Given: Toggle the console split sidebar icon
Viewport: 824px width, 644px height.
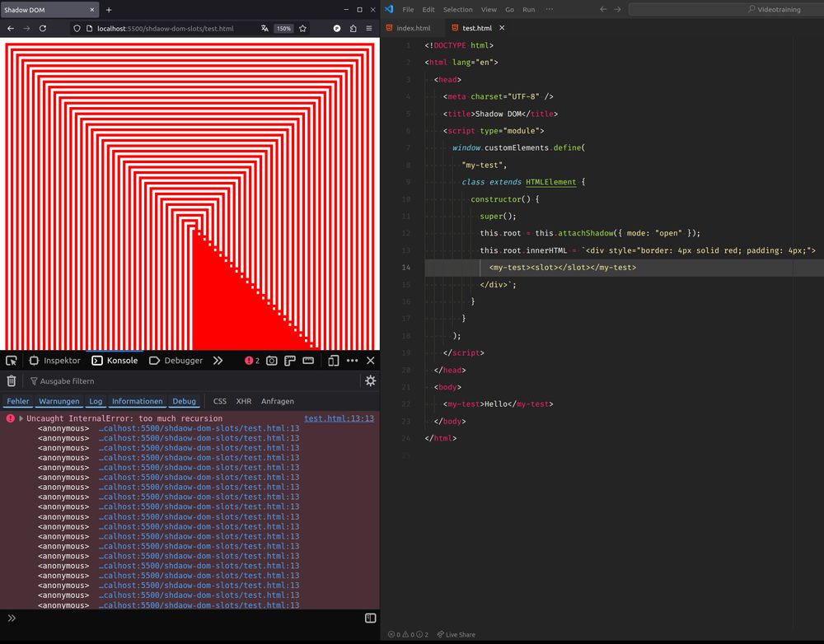Looking at the screenshot, I should point(371,618).
